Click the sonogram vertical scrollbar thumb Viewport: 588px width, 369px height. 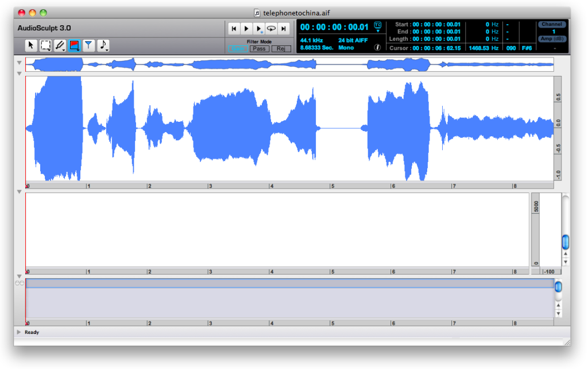[x=566, y=242]
